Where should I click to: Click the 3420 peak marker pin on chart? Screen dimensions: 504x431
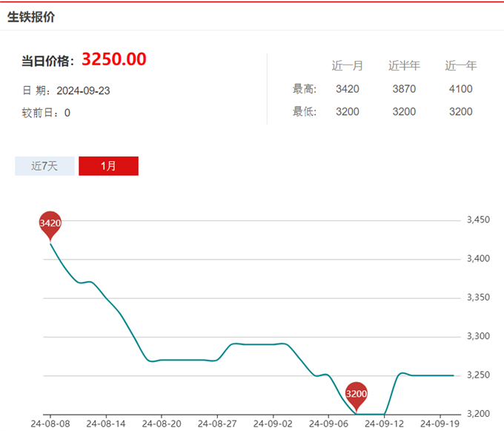(50, 223)
